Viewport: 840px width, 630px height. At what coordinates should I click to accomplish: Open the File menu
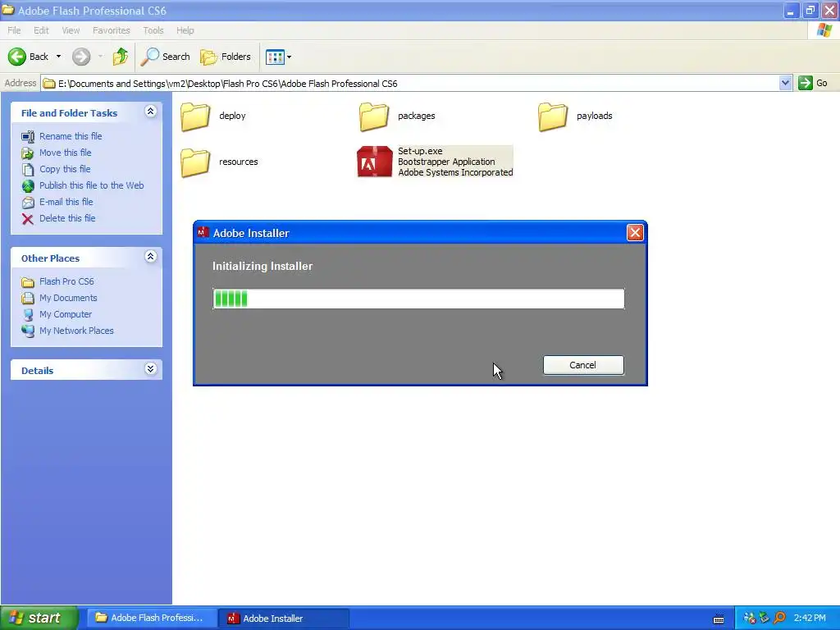pyautogui.click(x=14, y=30)
